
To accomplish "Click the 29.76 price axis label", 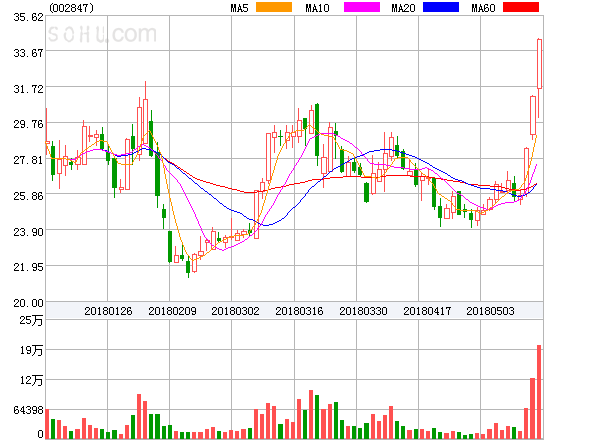I will click(x=28, y=124).
